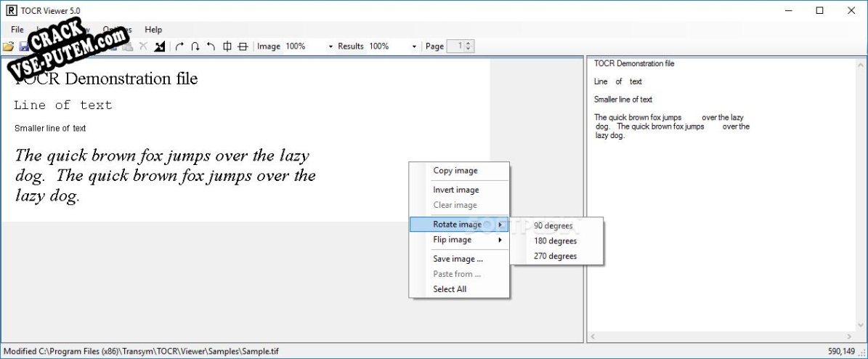Minimize the TOCR Viewer window

788,10
